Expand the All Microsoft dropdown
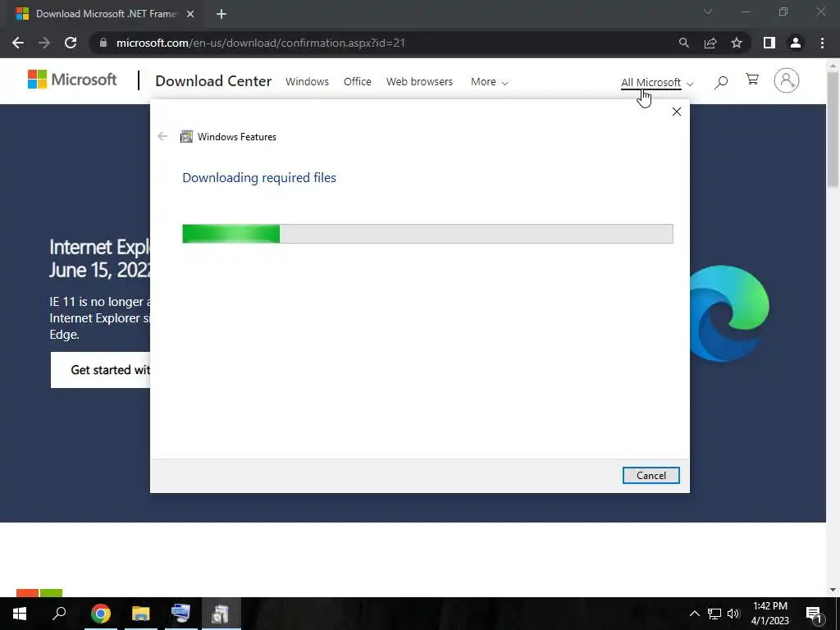 click(x=657, y=83)
